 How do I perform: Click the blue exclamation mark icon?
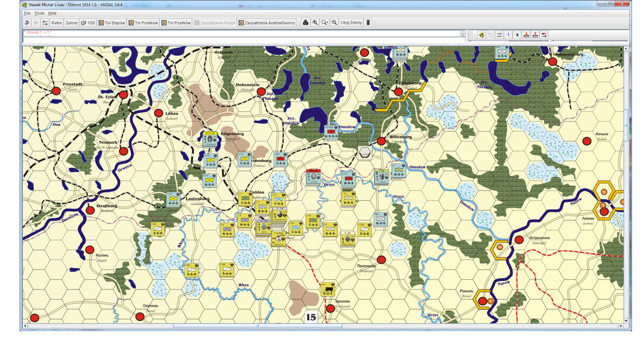(x=509, y=35)
